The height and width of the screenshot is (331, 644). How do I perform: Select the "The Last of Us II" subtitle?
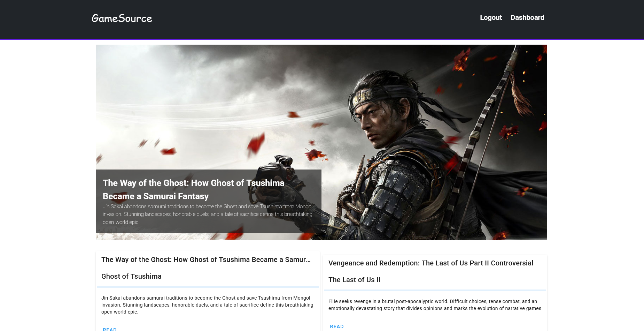[354, 280]
